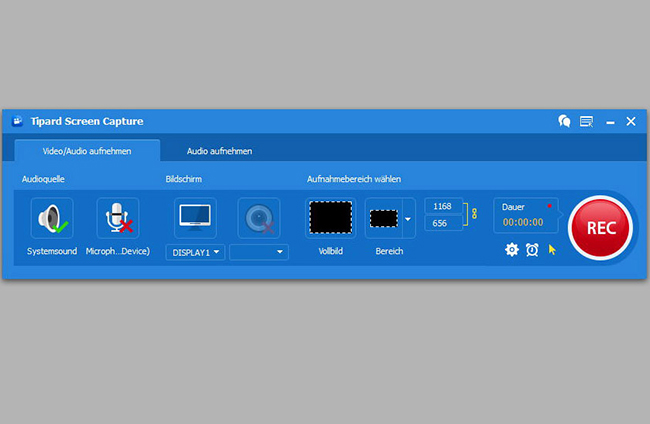Select Vollbild full screen recording area
This screenshot has height=424, width=650.
(x=330, y=218)
